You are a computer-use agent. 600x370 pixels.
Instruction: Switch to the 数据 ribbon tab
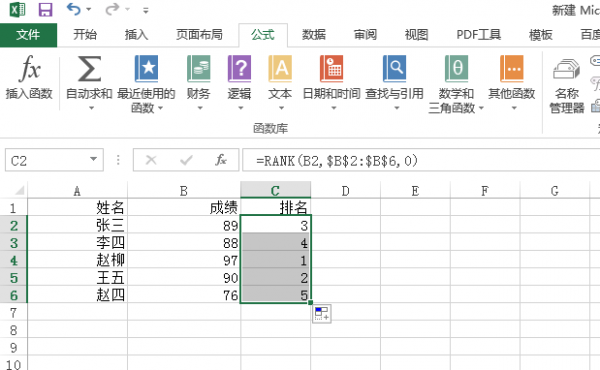tap(314, 35)
